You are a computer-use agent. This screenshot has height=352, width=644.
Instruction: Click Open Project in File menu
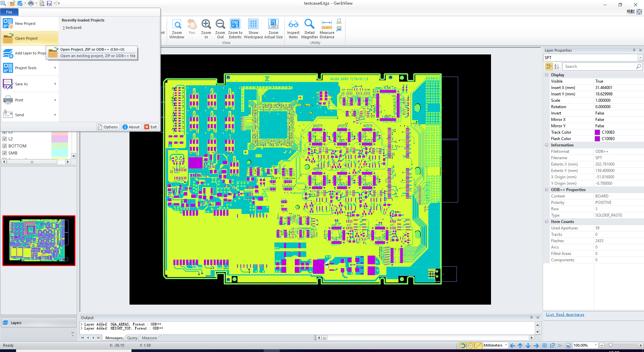(x=26, y=38)
